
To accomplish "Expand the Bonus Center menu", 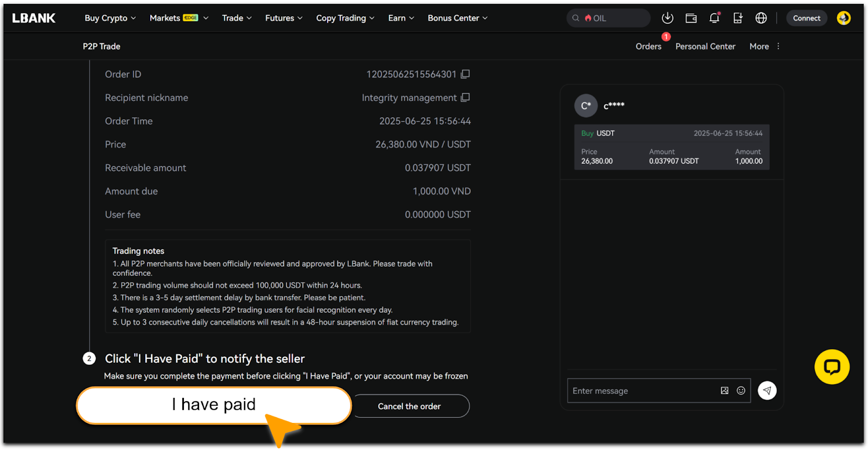I will click(x=457, y=18).
